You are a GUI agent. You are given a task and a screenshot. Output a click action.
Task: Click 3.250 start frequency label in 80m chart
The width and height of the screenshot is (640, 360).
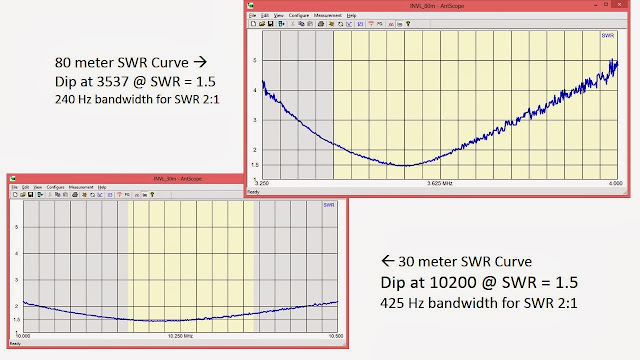pos(262,183)
